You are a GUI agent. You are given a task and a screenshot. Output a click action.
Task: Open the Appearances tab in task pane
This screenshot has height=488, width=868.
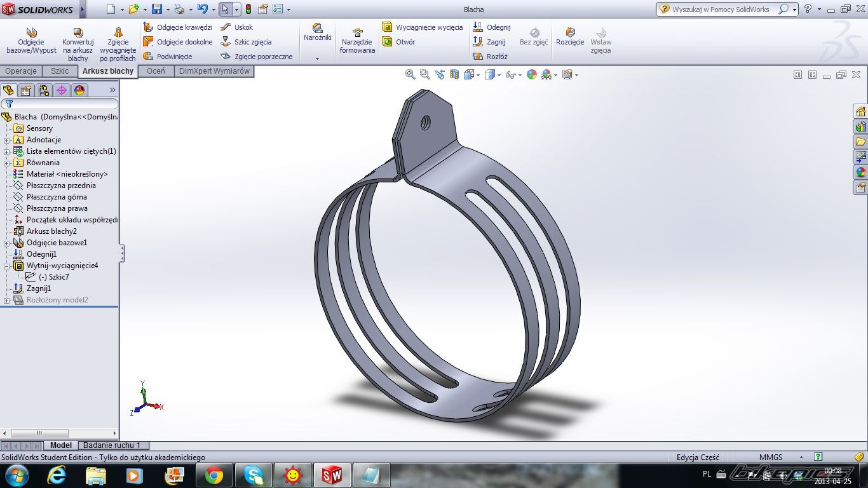[860, 172]
